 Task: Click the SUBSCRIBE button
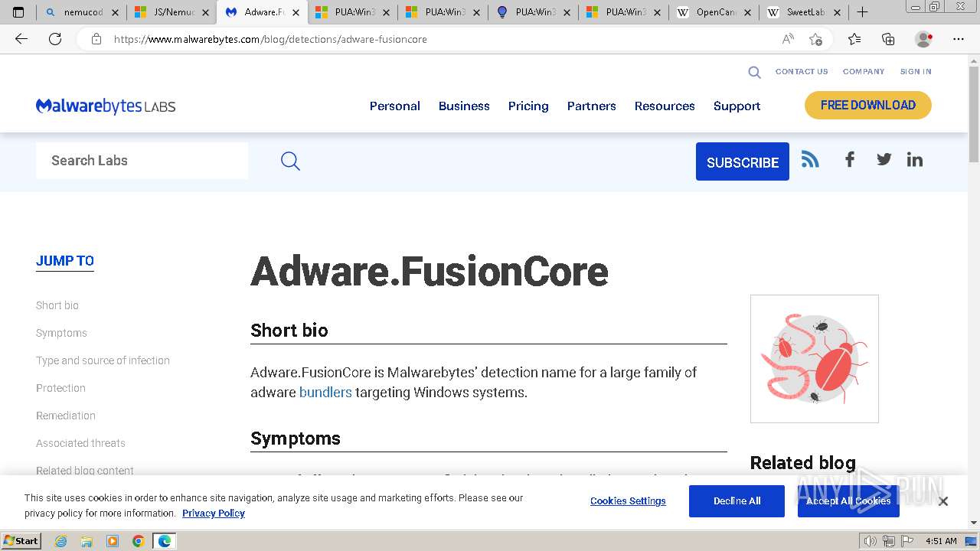(x=743, y=161)
